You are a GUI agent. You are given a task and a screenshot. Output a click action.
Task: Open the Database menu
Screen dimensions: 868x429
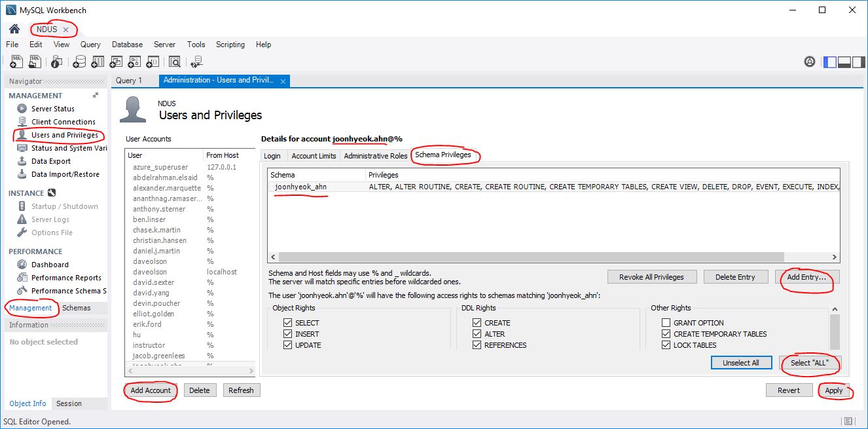(x=127, y=45)
